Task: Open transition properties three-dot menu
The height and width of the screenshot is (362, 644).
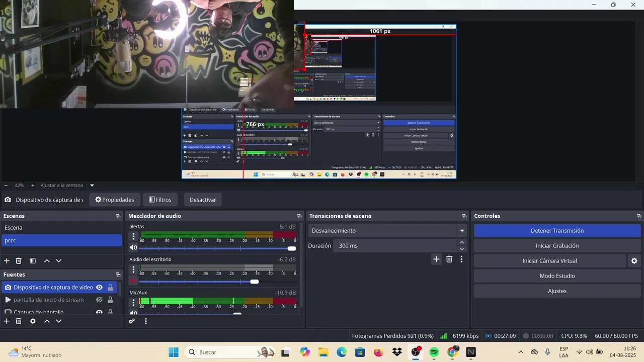Action: 461,259
